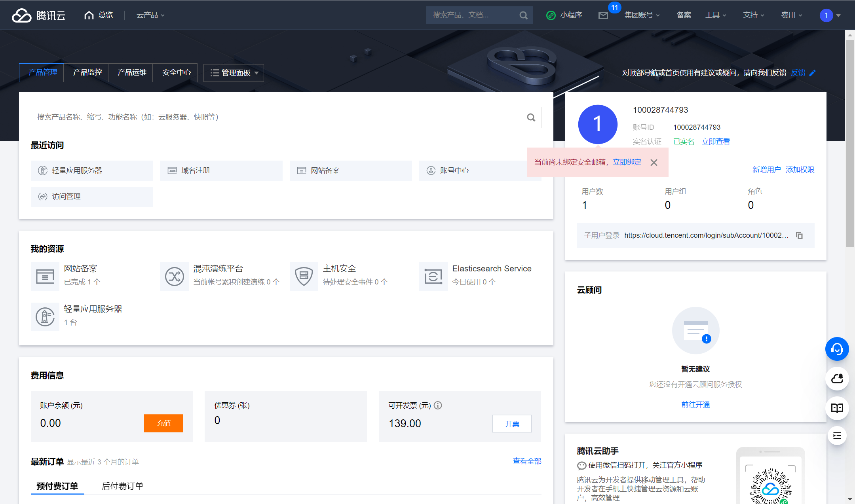The width and height of the screenshot is (855, 504).
Task: Click the product name search field
Action: pyautogui.click(x=277, y=117)
